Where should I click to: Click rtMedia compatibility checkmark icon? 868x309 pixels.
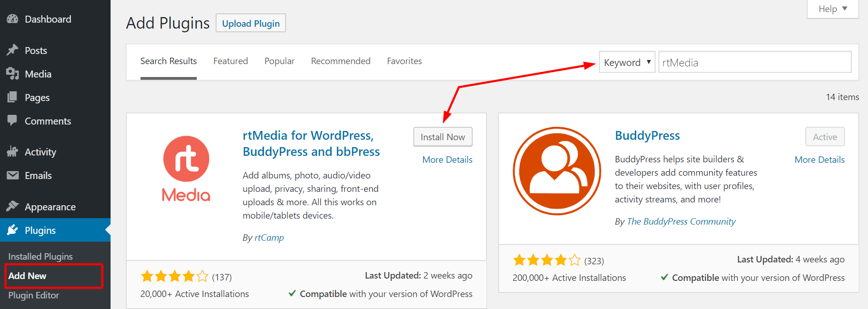pos(292,293)
